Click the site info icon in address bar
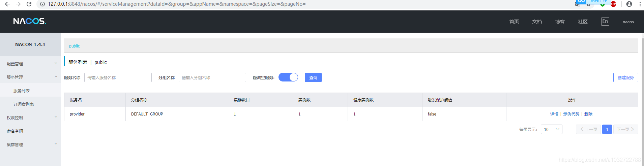 click(x=42, y=4)
